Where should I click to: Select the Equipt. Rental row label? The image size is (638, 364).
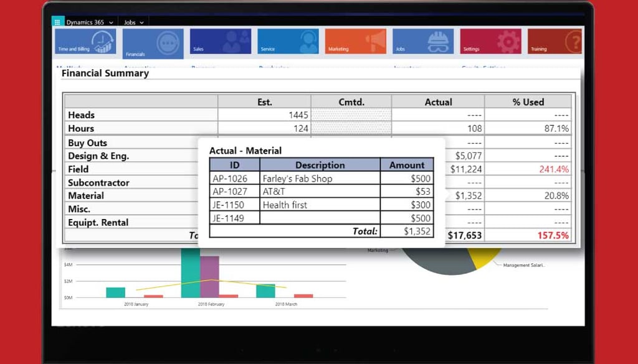98,223
